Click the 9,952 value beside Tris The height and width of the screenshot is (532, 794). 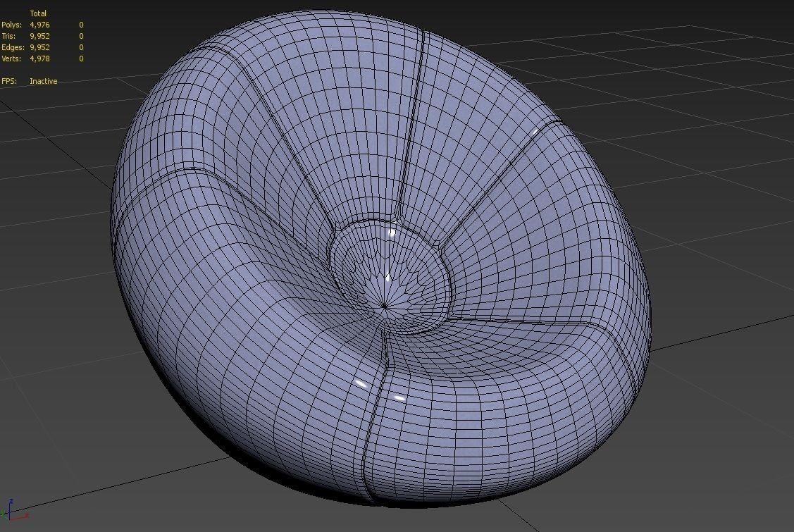39,36
